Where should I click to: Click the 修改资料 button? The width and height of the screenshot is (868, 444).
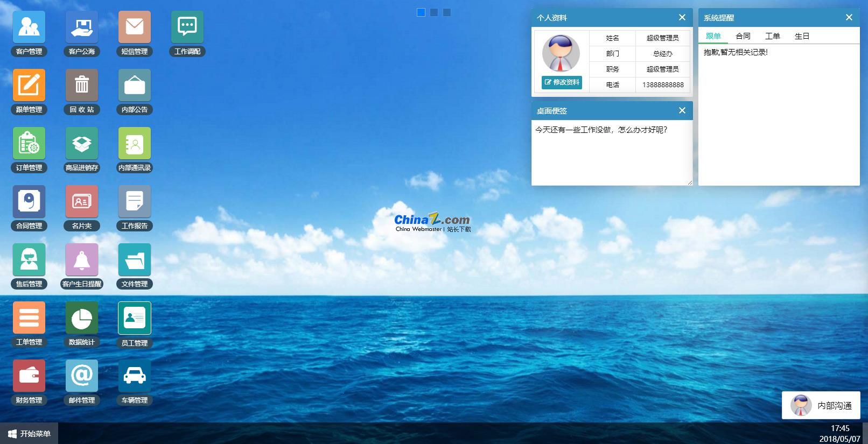coord(562,82)
